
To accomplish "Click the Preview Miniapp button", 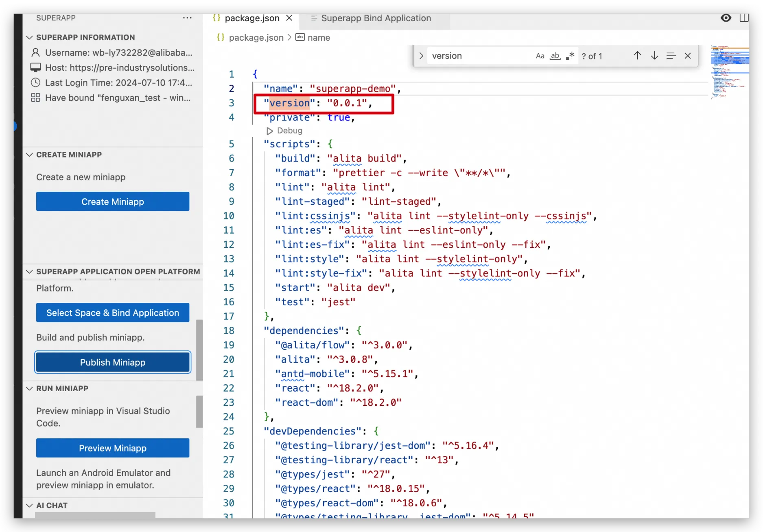I will (x=113, y=448).
